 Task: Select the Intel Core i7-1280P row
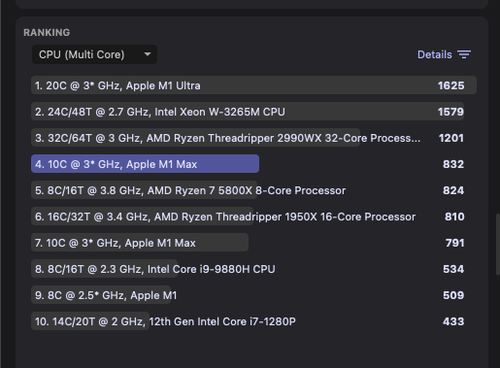coord(254,321)
